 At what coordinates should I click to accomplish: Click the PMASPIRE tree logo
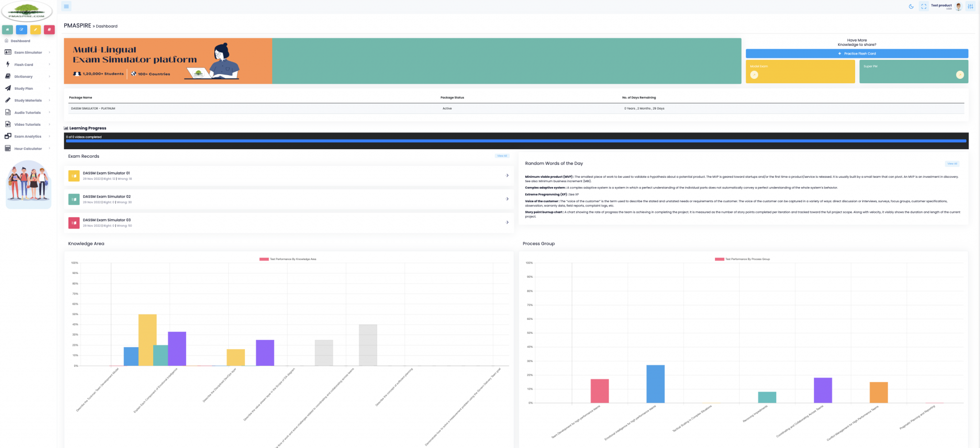[x=27, y=11]
